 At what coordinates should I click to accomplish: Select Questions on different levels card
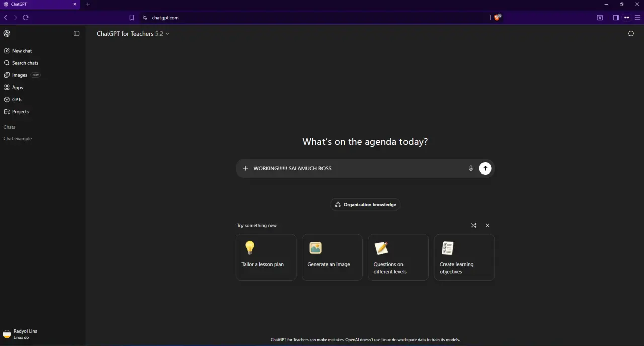pyautogui.click(x=398, y=257)
